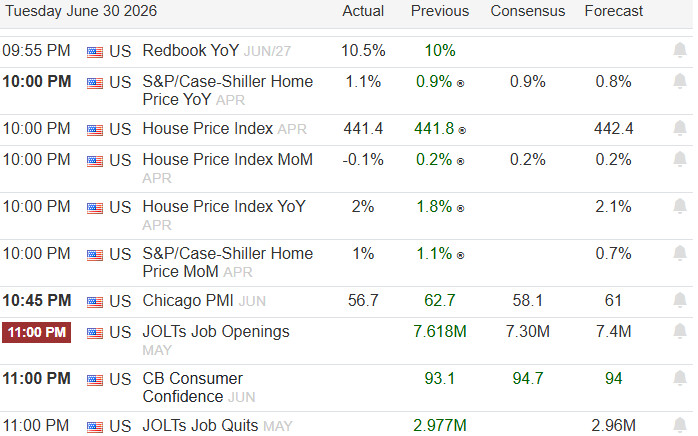Click the highlighted 11:00 PM time badge
This screenshot has width=698, height=436.
pos(37,332)
